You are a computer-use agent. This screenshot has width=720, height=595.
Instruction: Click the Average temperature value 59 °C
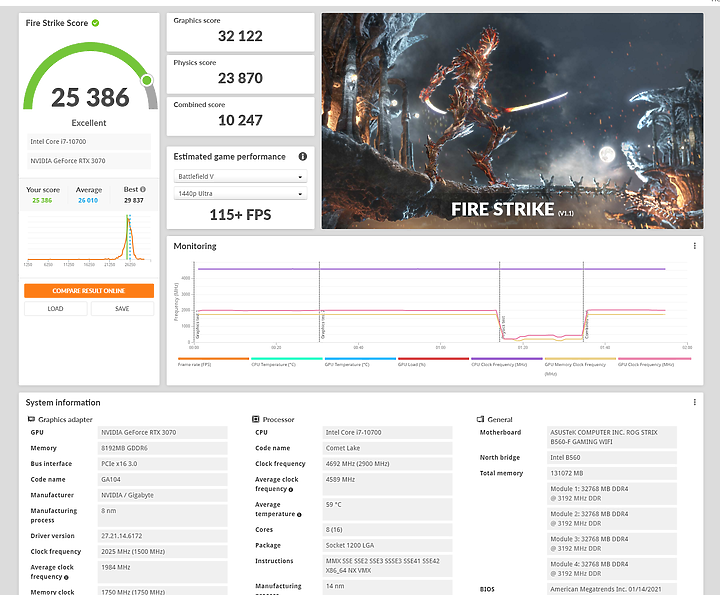click(x=387, y=509)
